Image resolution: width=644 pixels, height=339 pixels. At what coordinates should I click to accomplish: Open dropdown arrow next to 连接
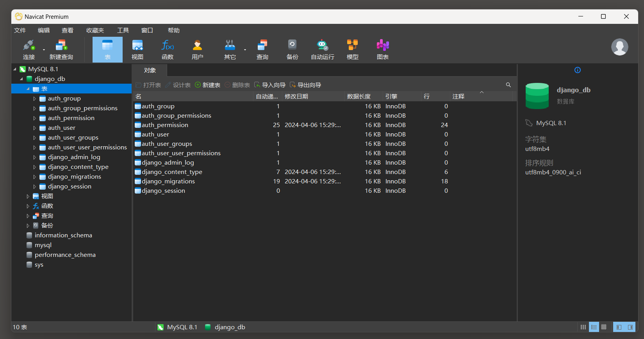(44, 50)
